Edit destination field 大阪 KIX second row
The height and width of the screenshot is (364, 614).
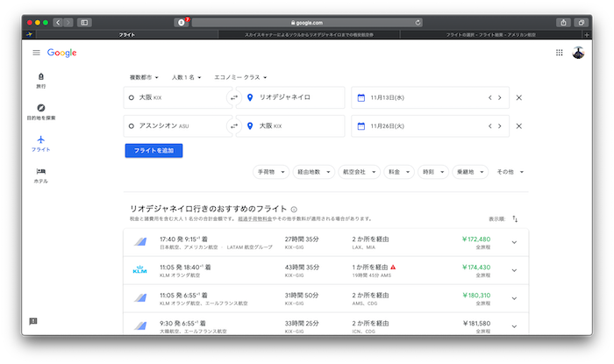coord(290,126)
